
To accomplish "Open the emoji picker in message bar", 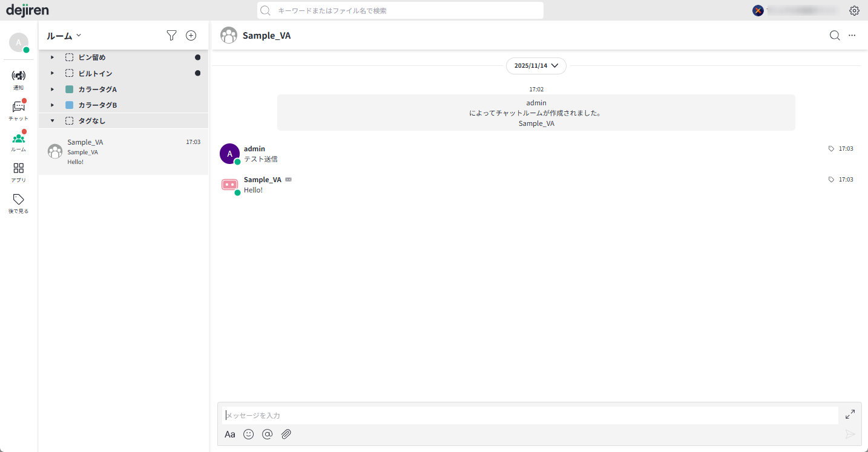I will point(248,434).
